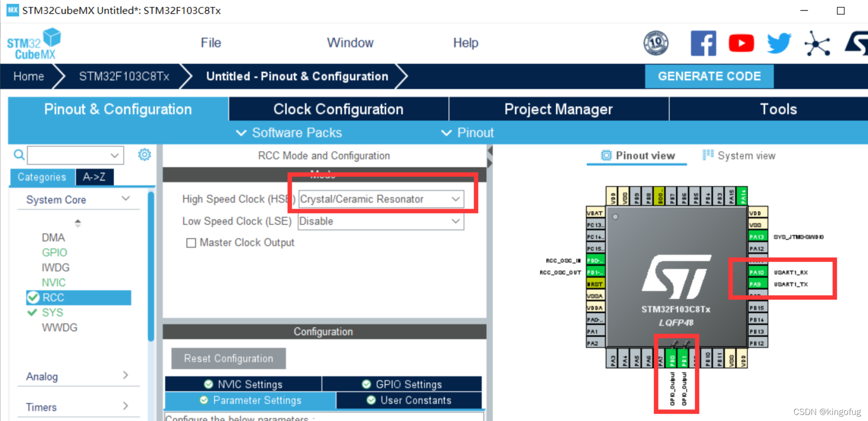
Task: Select the VBAT pin on the chip
Action: [x=596, y=213]
